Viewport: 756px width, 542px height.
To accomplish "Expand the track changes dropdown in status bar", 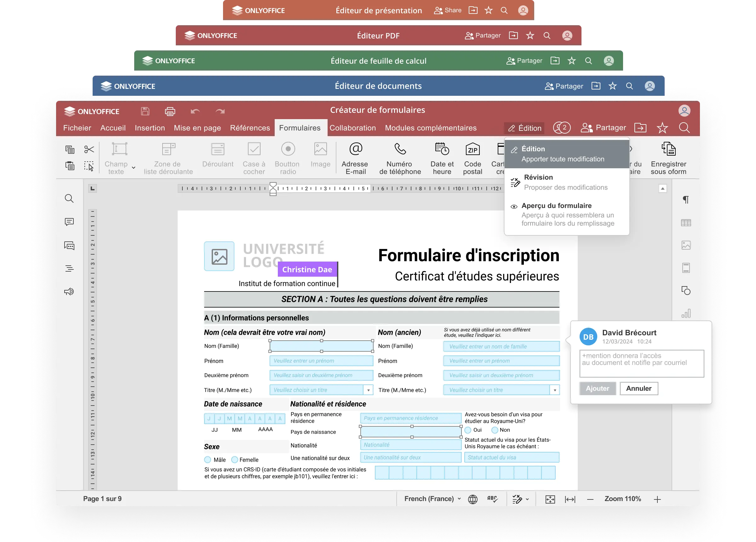I will click(527, 499).
